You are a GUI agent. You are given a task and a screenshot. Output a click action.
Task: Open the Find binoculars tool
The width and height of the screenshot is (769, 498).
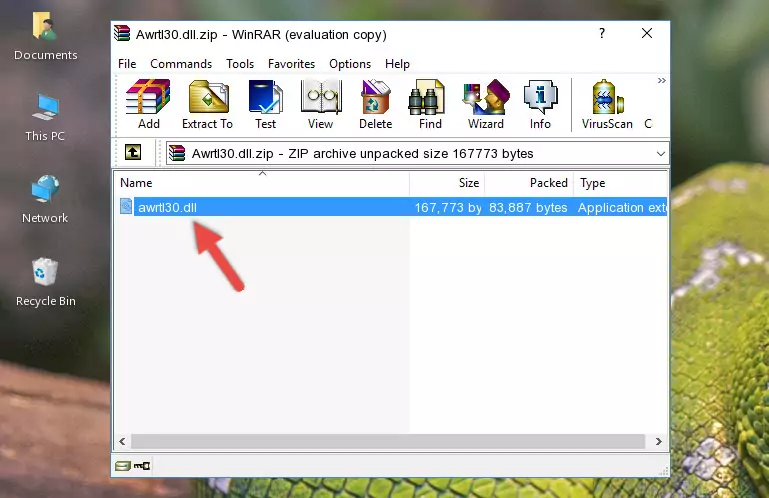pos(430,104)
